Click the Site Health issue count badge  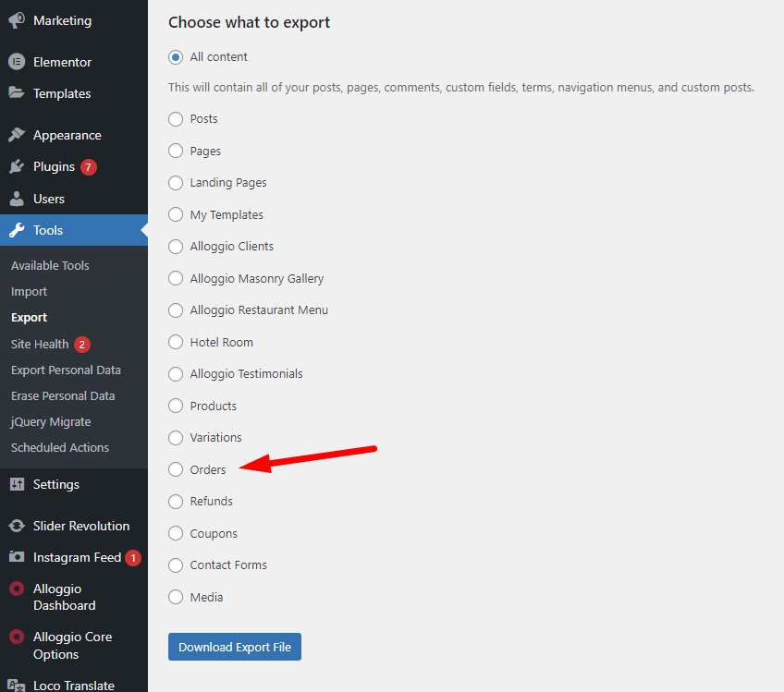tap(82, 345)
